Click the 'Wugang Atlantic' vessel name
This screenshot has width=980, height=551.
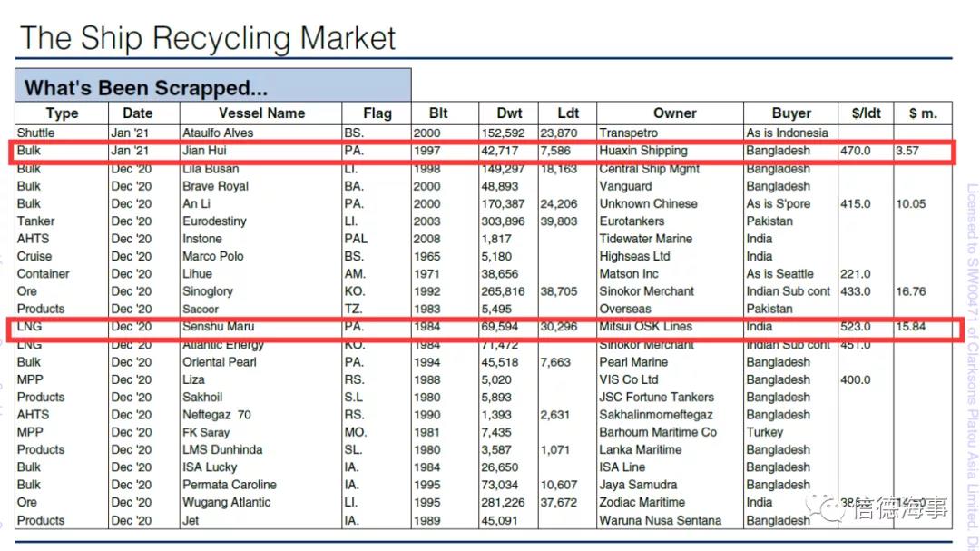click(226, 502)
